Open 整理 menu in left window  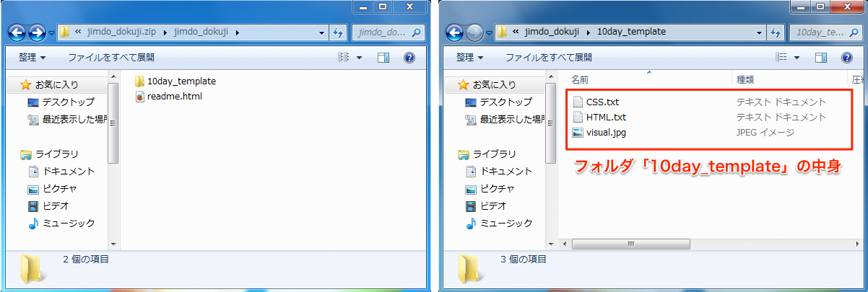(32, 57)
